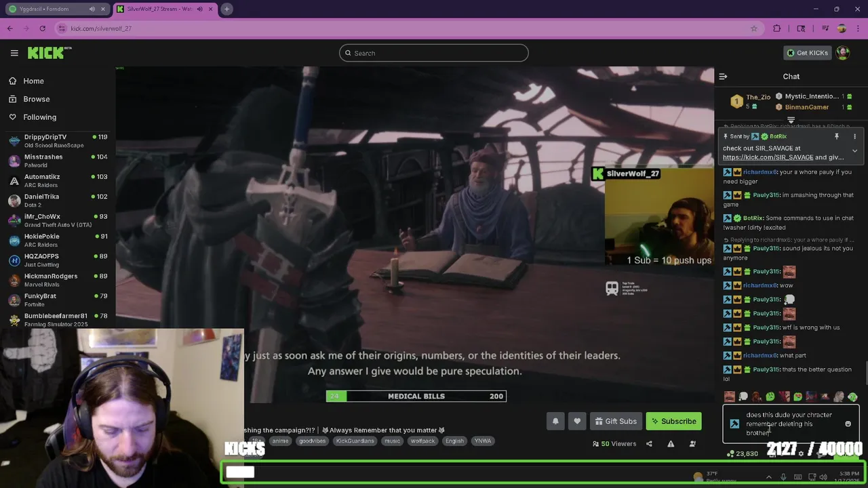Screen dimensions: 868x488
Task: Open Chrome three-dot menu
Action: tap(858, 28)
